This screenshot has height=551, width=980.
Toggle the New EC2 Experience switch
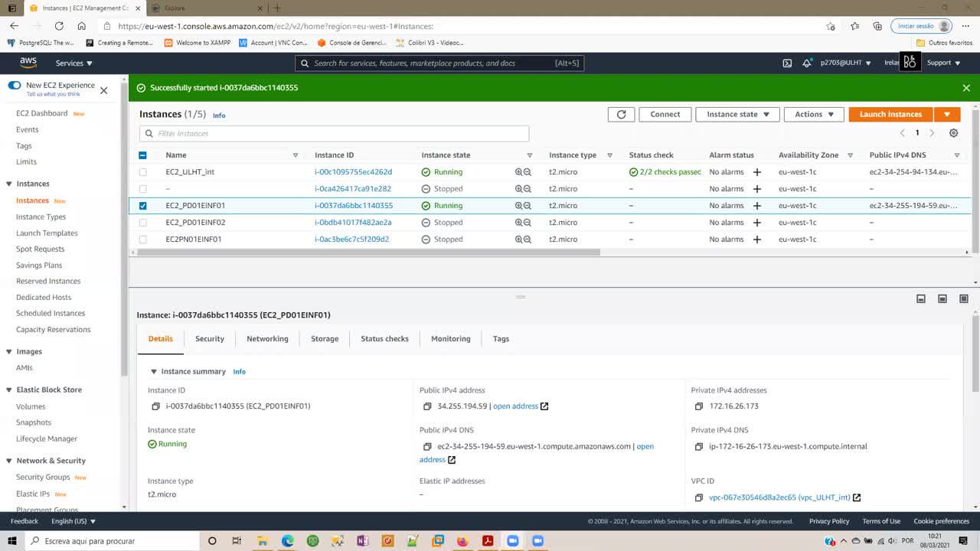(x=15, y=86)
